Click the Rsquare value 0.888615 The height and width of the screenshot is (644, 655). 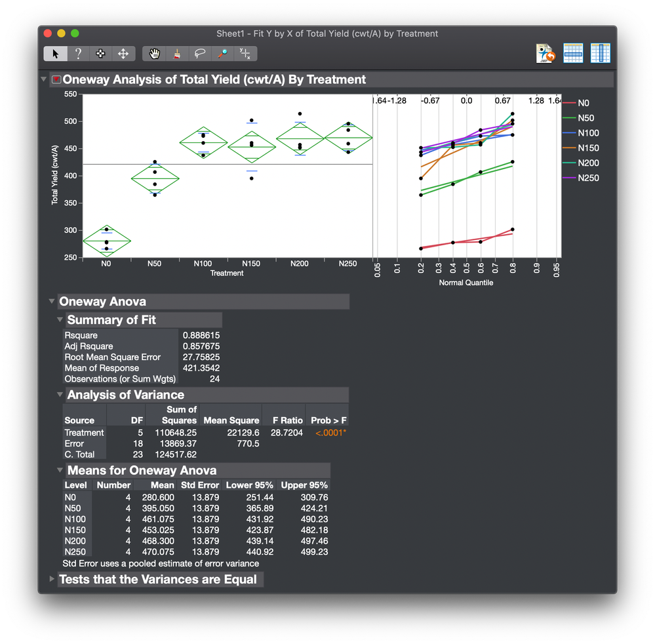201,335
